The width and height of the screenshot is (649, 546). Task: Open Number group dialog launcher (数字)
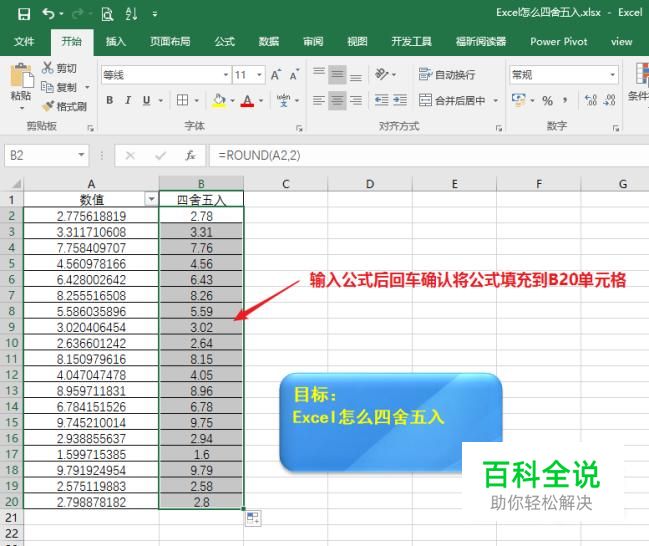tap(616, 129)
